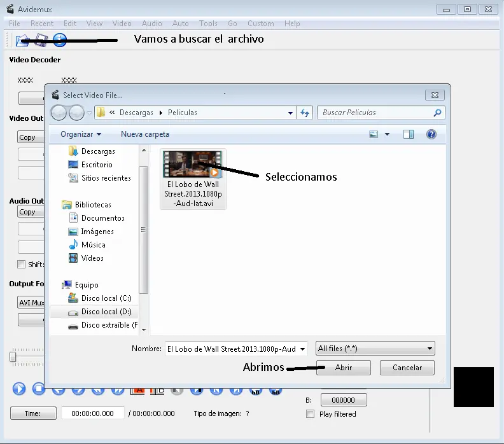This screenshot has height=444, width=504.
Task: Click the Time: button
Action: [33, 413]
